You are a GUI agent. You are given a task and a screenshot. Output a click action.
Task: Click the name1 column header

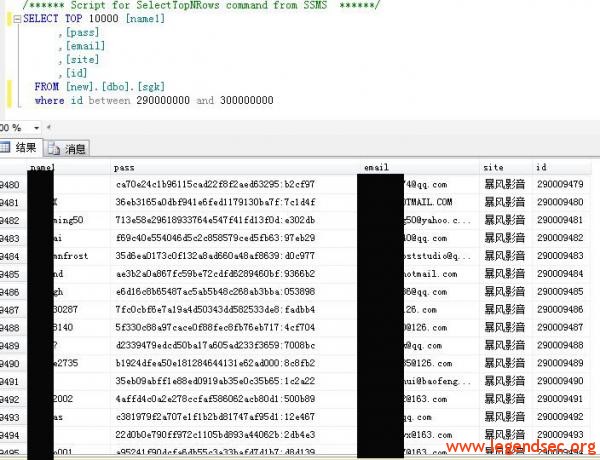[x=68, y=168]
